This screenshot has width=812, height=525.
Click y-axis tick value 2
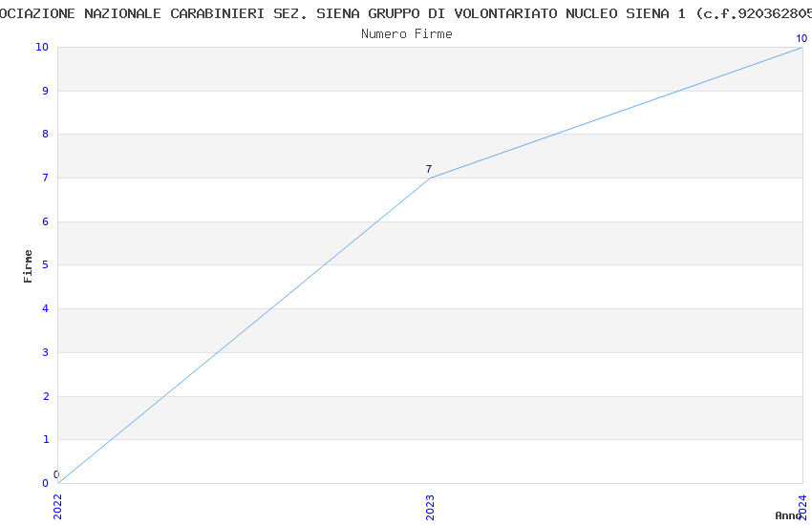click(x=46, y=396)
